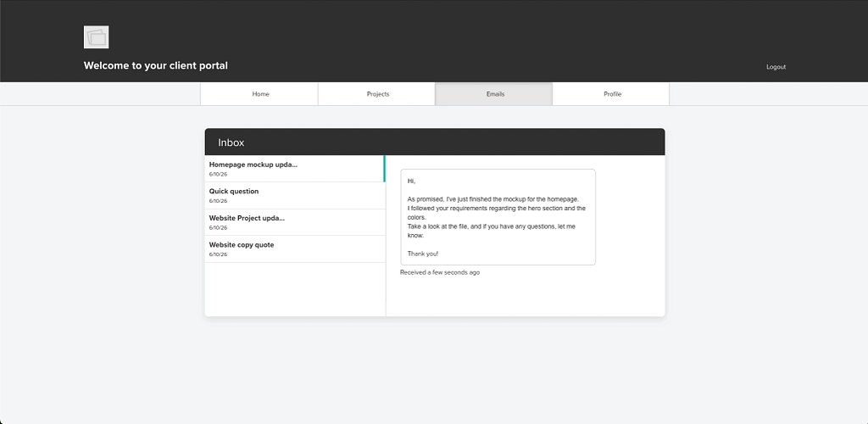Select the Website Project update email
868x424 pixels.
tap(295, 222)
